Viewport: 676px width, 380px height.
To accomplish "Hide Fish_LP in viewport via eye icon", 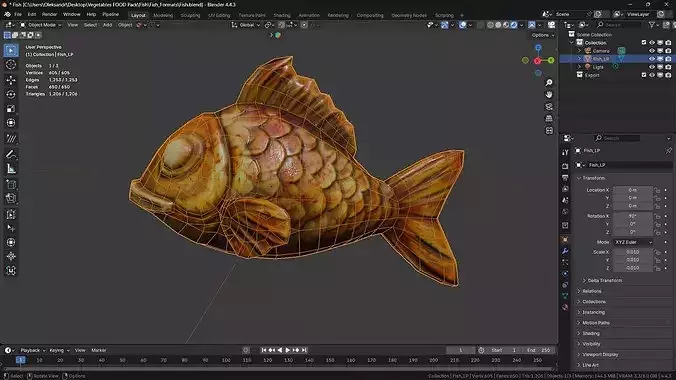I will pyautogui.click(x=652, y=59).
